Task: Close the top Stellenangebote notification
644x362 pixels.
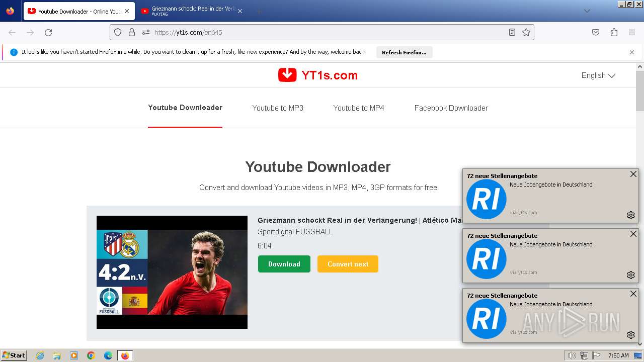Action: pos(633,174)
